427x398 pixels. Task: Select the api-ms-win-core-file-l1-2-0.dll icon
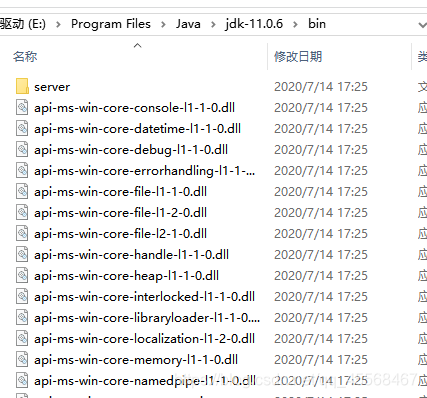tap(22, 213)
